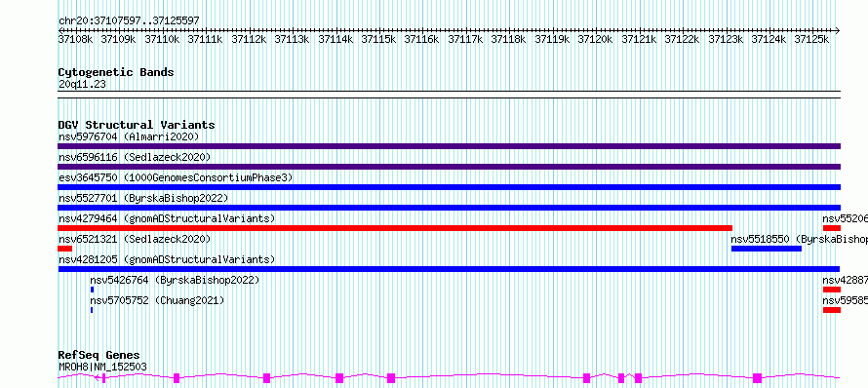
Task: Select the tiny blue bar under nsv5426764
Action: [x=92, y=290]
